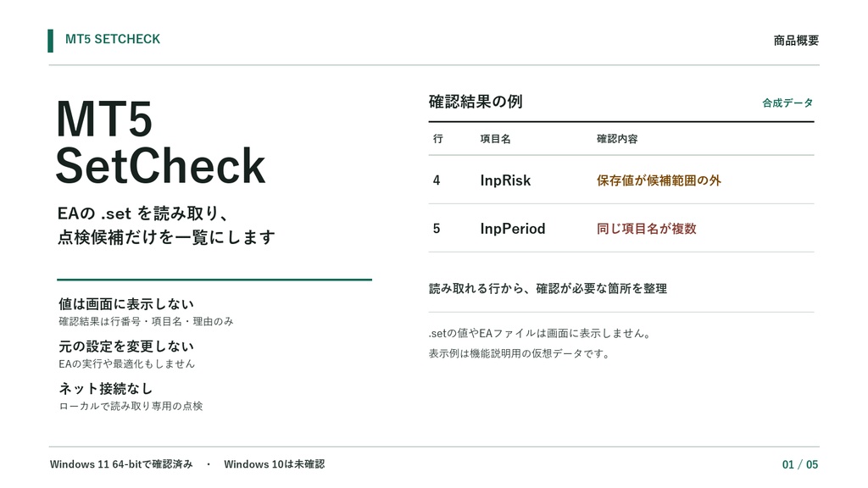This screenshot has width=868, height=488.
Task: Click the Windows 10は未確認 footer text
Action: point(275,464)
